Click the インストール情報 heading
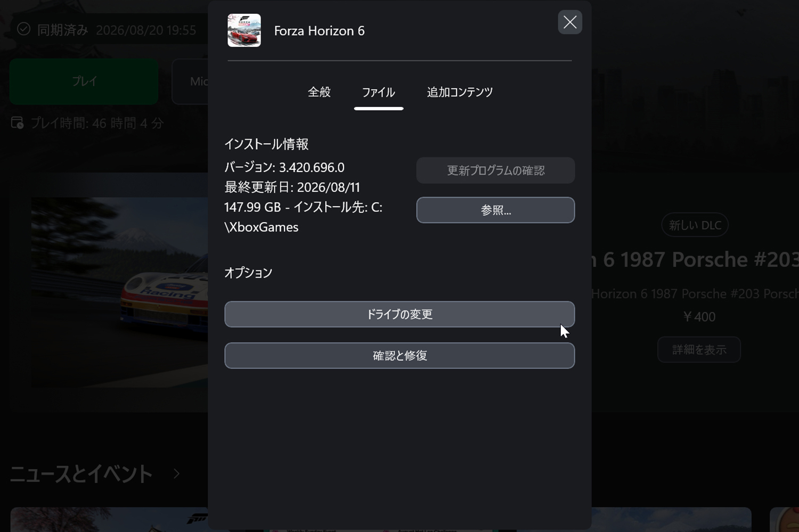The image size is (799, 532). (266, 144)
